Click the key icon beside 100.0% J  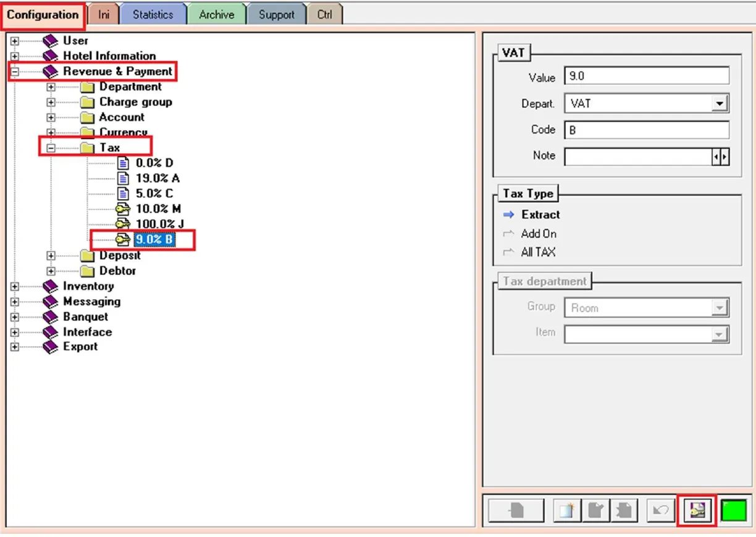[x=123, y=224]
